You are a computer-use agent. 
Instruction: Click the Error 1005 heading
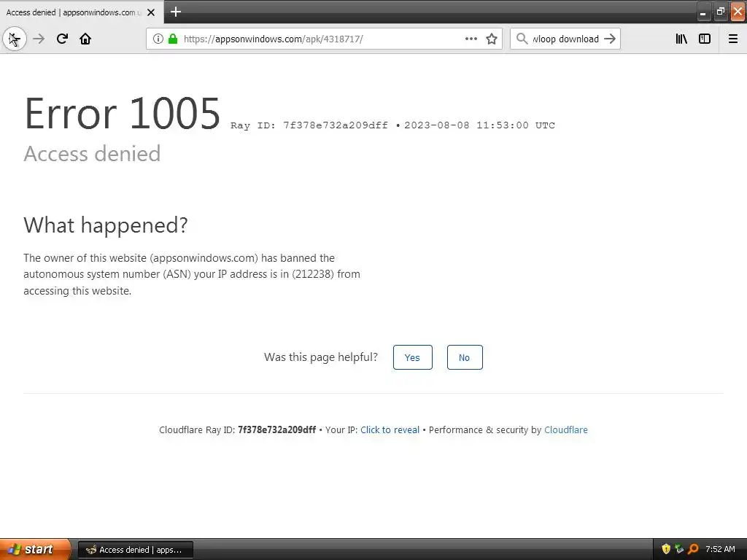[123, 113]
